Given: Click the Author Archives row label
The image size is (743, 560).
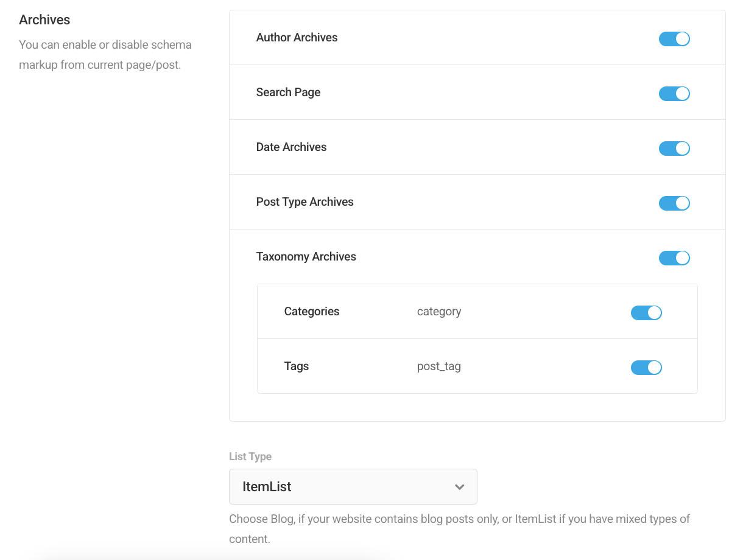Looking at the screenshot, I should pyautogui.click(x=297, y=37).
